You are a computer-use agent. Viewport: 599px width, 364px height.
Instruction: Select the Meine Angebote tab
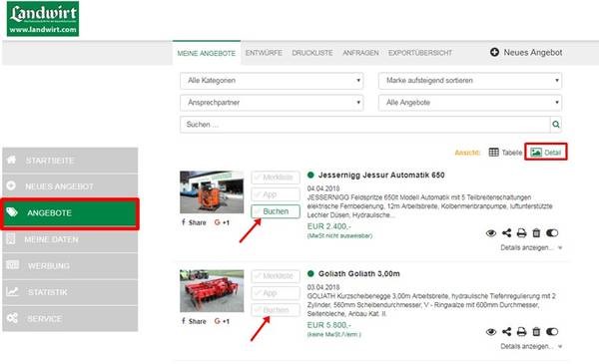point(207,53)
